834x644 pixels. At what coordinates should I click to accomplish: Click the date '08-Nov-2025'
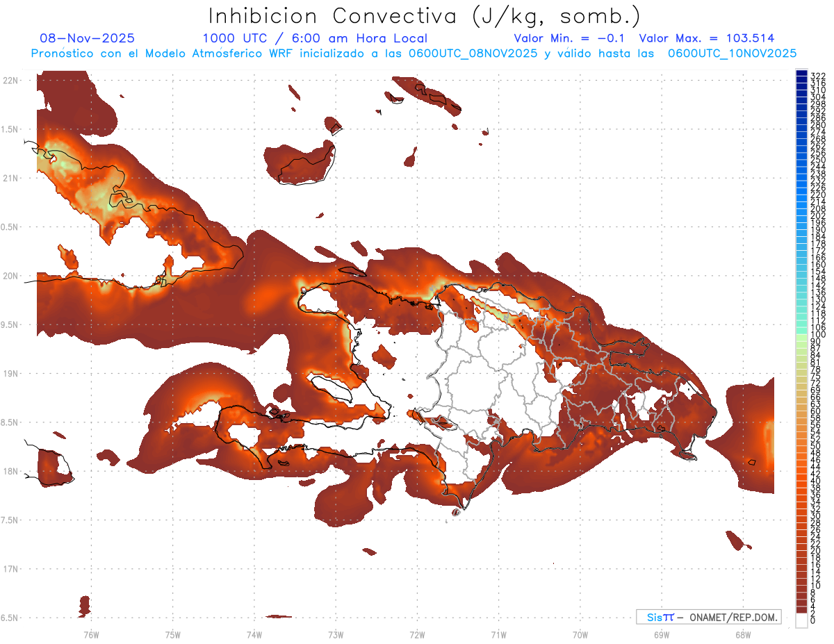point(87,38)
